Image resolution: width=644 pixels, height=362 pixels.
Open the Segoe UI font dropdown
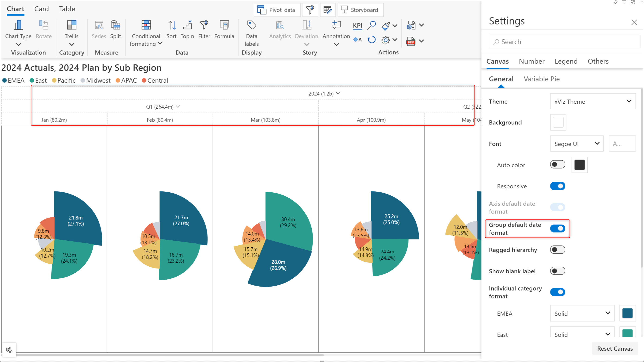(x=577, y=143)
